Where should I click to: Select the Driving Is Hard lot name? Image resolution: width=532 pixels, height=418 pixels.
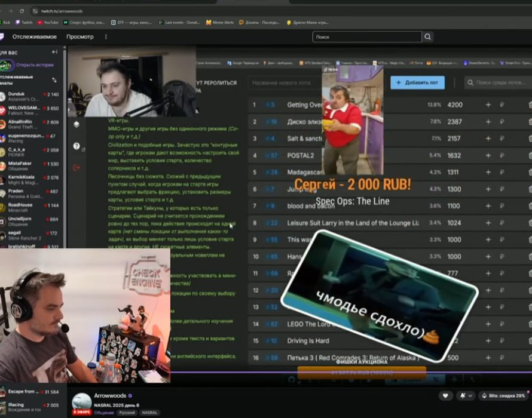click(x=308, y=341)
